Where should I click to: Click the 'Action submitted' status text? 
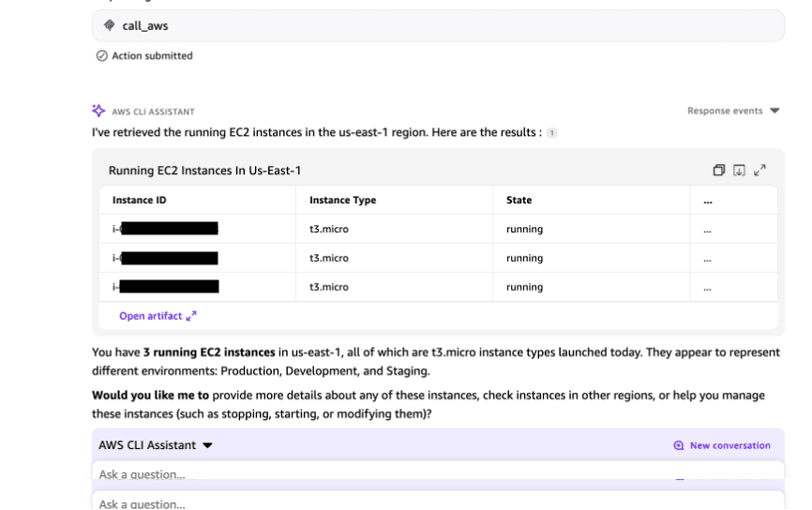152,56
